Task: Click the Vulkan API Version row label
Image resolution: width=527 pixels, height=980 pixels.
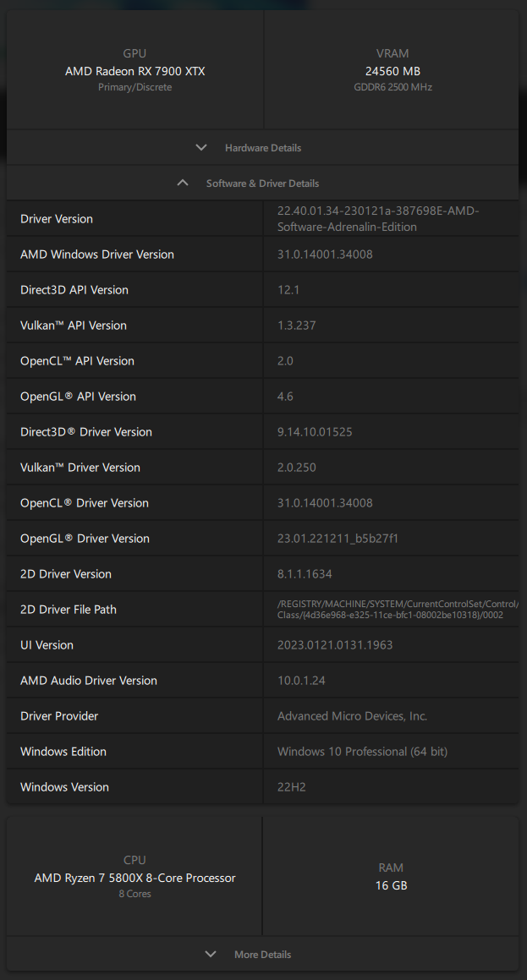Action: point(73,325)
